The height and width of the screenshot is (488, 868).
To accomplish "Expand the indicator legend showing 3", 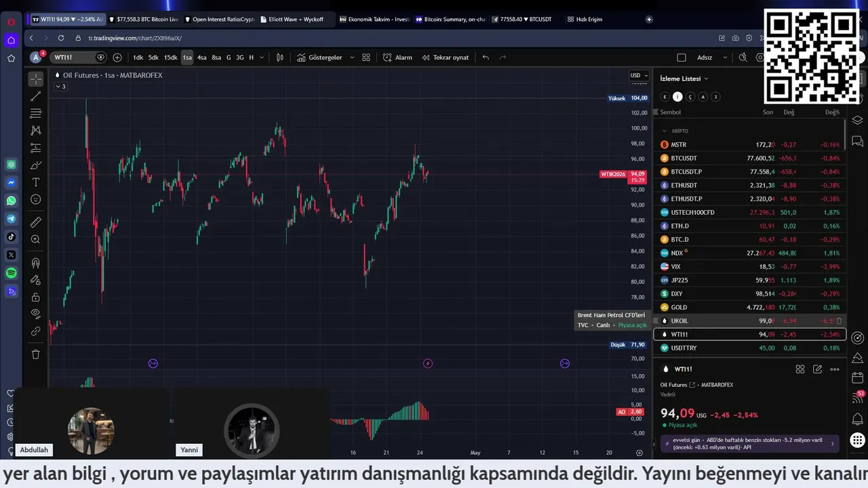I will pyautogui.click(x=61, y=86).
